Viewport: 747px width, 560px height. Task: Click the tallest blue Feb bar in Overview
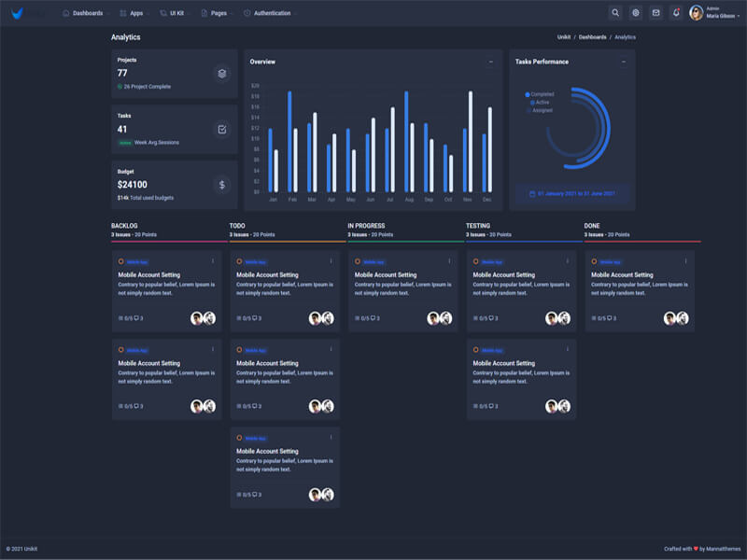[x=289, y=142]
